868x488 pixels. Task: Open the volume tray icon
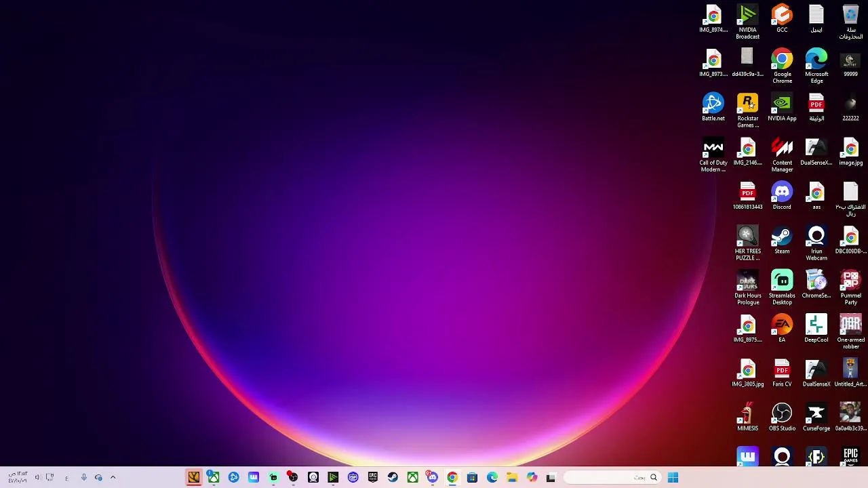(x=37, y=477)
